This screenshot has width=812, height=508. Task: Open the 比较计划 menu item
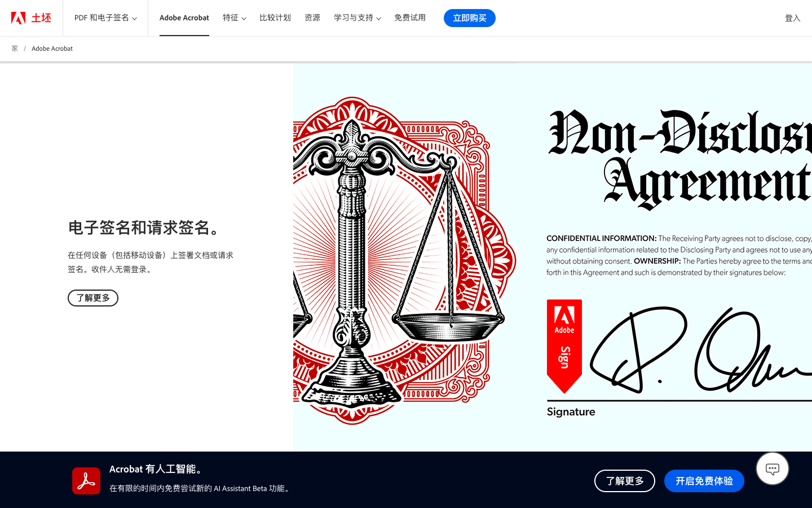click(x=275, y=18)
